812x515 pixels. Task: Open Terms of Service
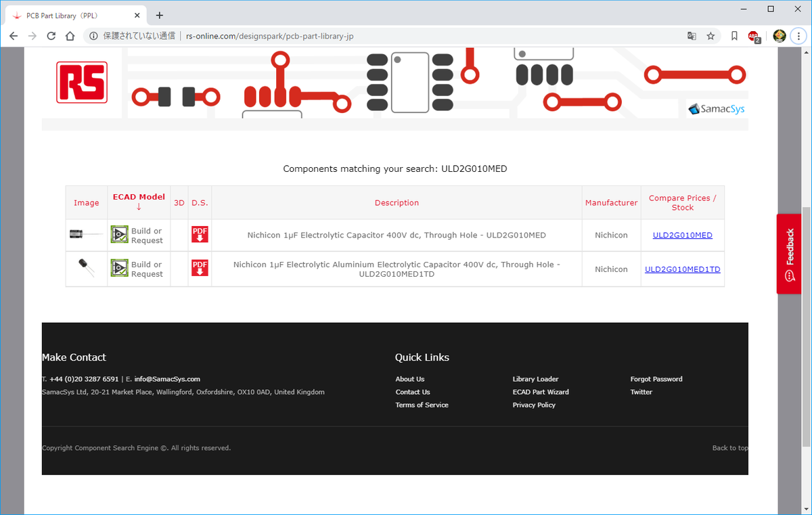[x=422, y=405]
